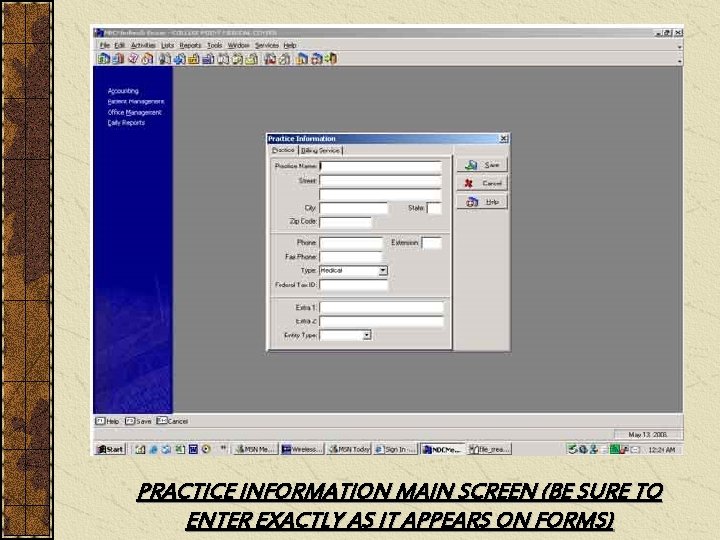Expand the Entity Type dropdown
Screen dimensions: 720x540
366,335
